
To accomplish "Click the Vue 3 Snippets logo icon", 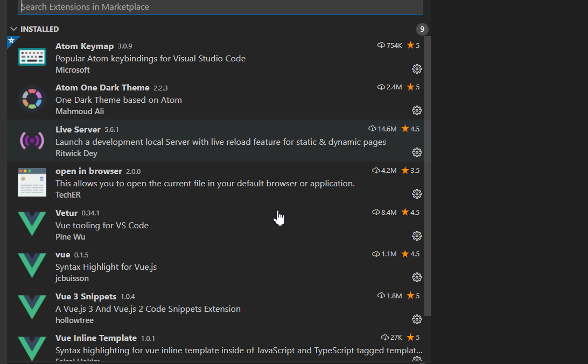I will 32,307.
